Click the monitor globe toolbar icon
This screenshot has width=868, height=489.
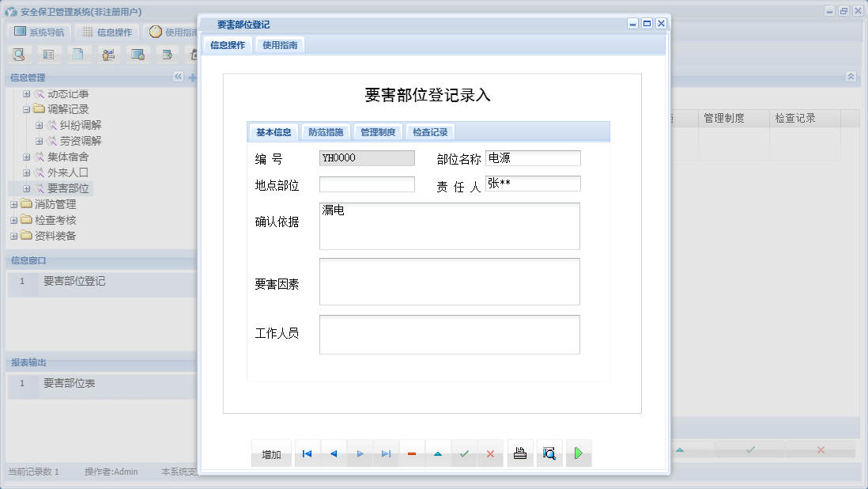pyautogui.click(x=138, y=54)
